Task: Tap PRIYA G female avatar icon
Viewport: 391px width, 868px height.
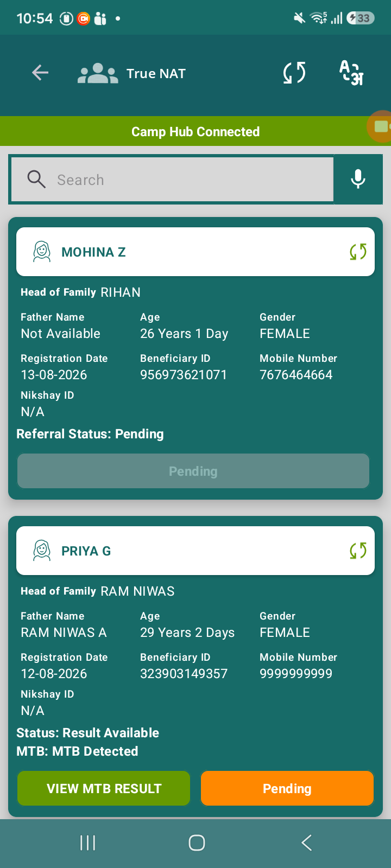Action: click(x=42, y=551)
